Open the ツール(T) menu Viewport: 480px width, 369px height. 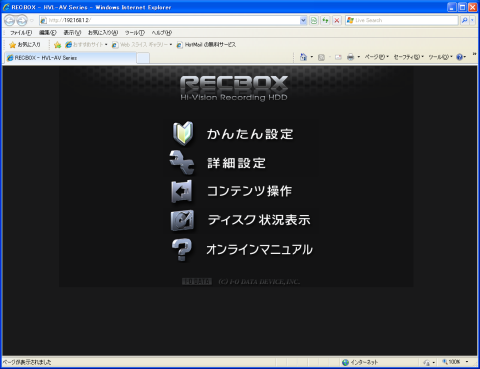134,33
